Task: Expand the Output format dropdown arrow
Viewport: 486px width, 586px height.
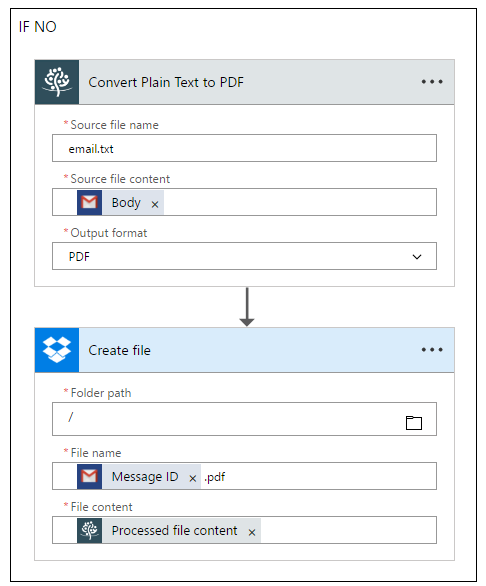Action: (417, 257)
